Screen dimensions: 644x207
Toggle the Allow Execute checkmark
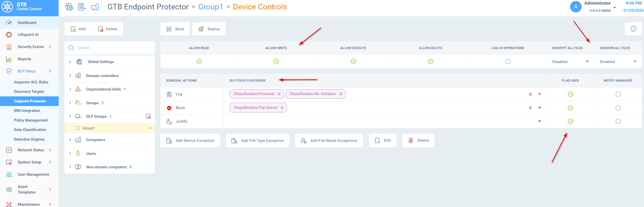[353, 61]
